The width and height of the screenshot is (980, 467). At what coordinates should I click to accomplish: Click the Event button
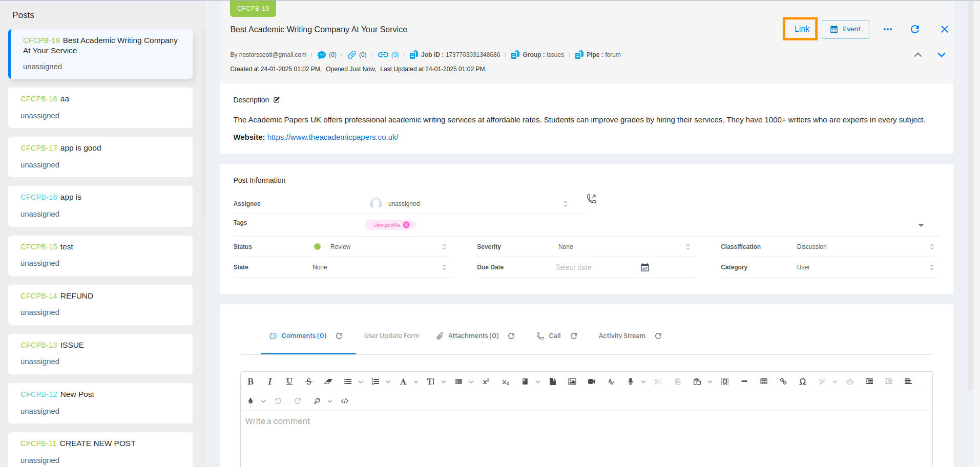coord(845,29)
